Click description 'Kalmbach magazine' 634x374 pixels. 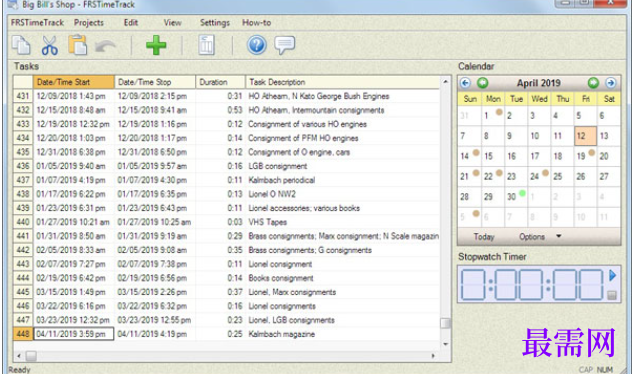pyautogui.click(x=281, y=334)
